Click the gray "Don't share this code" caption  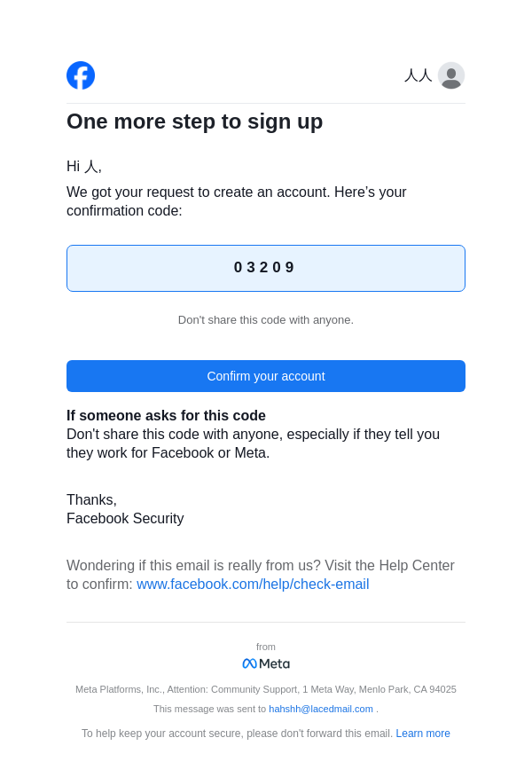coord(266,319)
